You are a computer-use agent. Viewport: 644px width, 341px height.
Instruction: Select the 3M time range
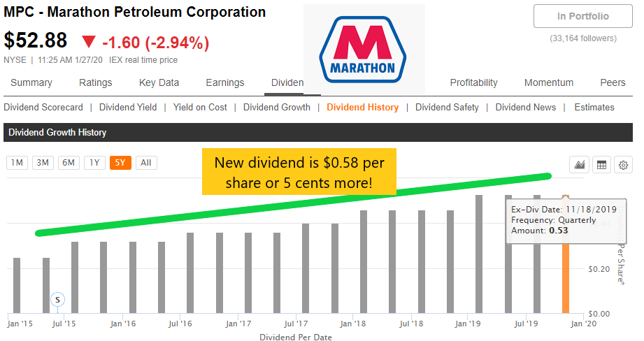click(x=43, y=163)
